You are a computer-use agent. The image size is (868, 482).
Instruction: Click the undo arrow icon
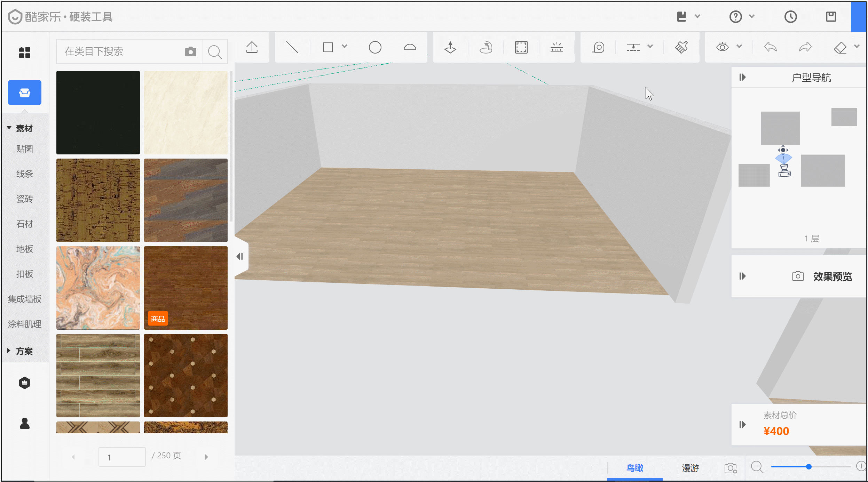coord(771,47)
